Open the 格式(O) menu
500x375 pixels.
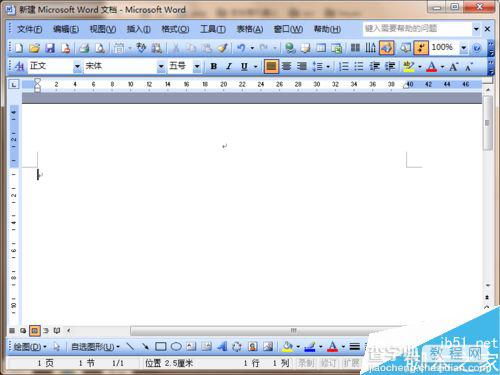pyautogui.click(x=175, y=29)
